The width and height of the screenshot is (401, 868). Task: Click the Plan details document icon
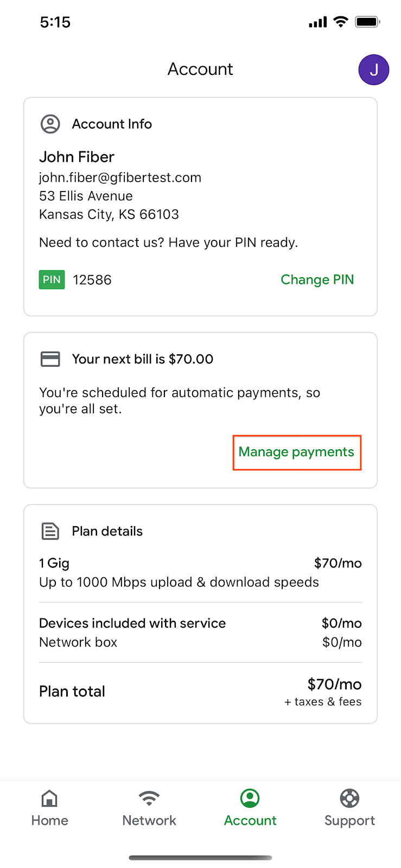(x=50, y=531)
